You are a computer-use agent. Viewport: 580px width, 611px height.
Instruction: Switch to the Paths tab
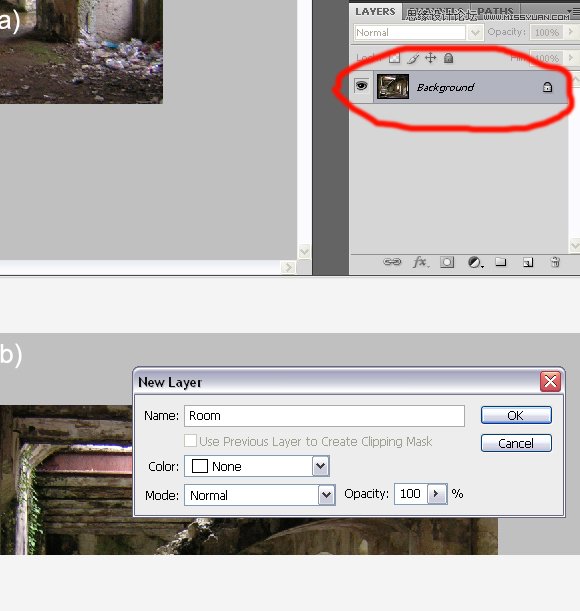coord(495,11)
